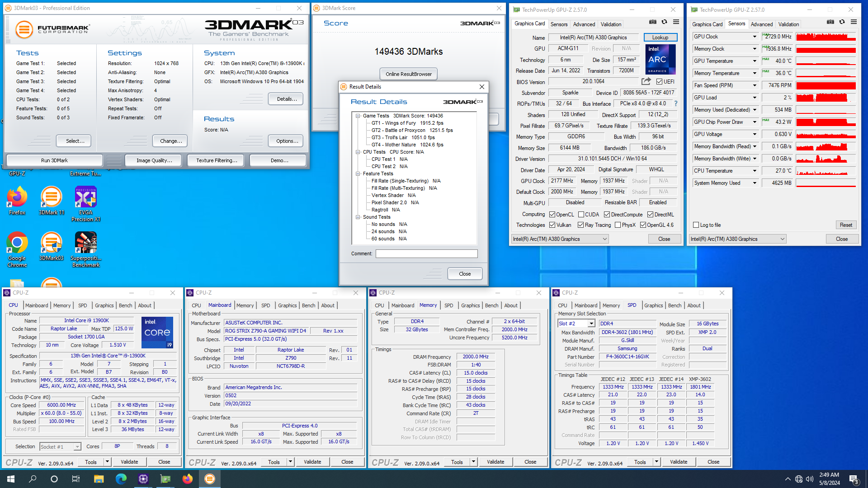Click the Windows taskbar search icon
The width and height of the screenshot is (868, 488).
click(33, 479)
